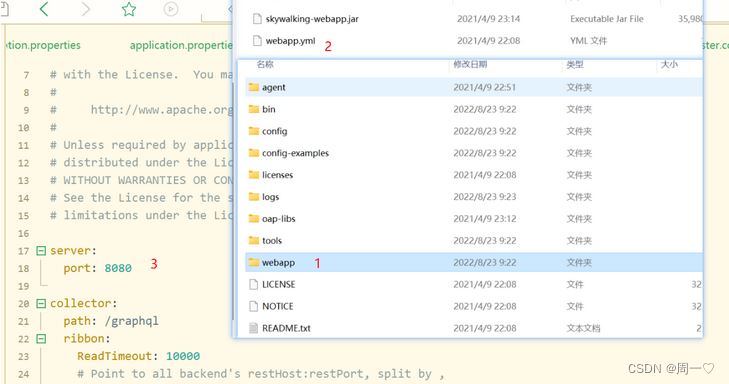Screen dimensions: 729x384
Task: Click the logs date 2022/8/23 9:23
Action: click(x=484, y=197)
